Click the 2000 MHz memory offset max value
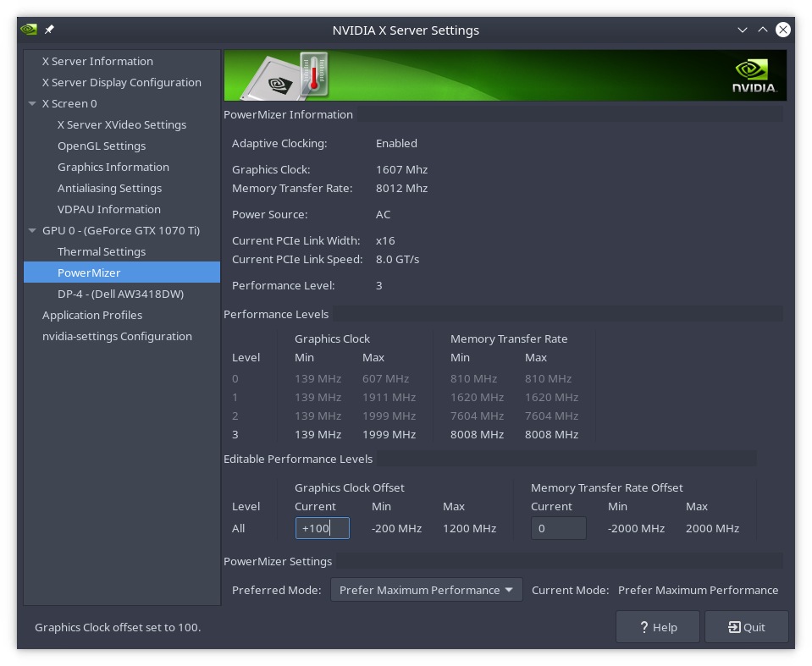812x666 pixels. [712, 528]
